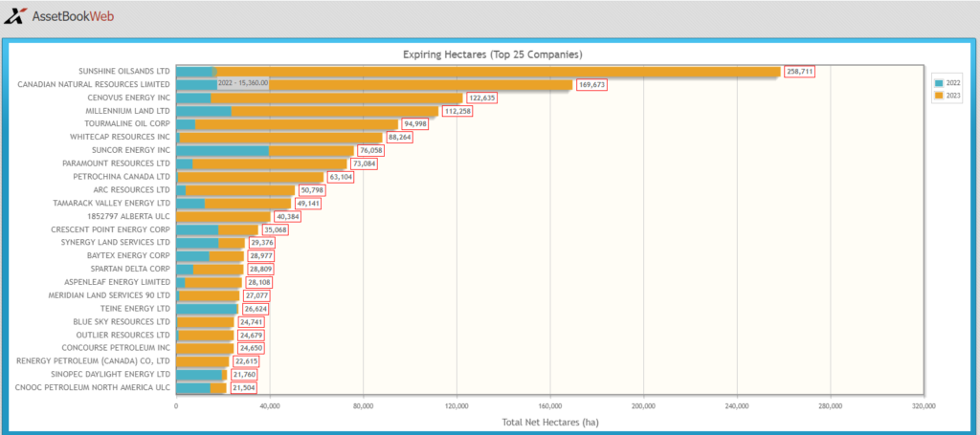Click the 88,264 total value label

(399, 138)
